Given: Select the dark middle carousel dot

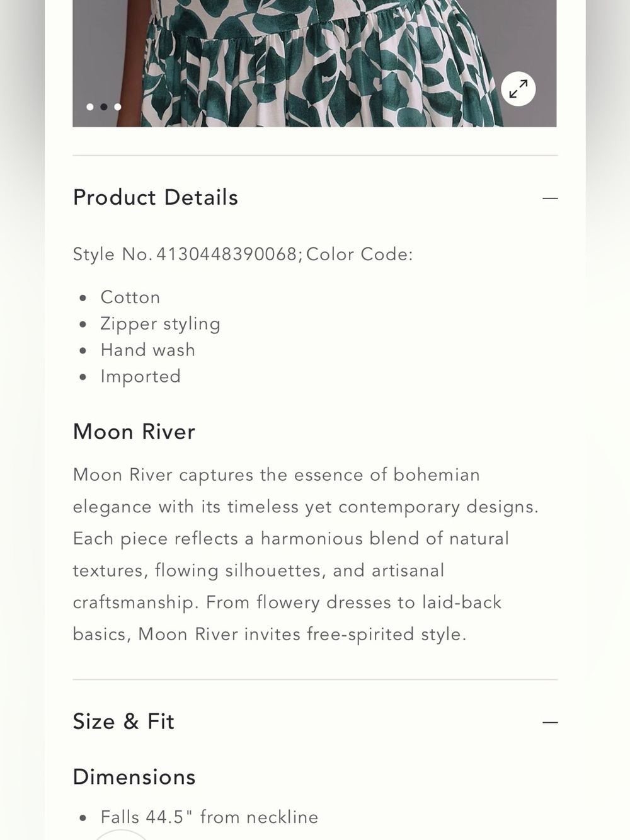Looking at the screenshot, I should (104, 107).
